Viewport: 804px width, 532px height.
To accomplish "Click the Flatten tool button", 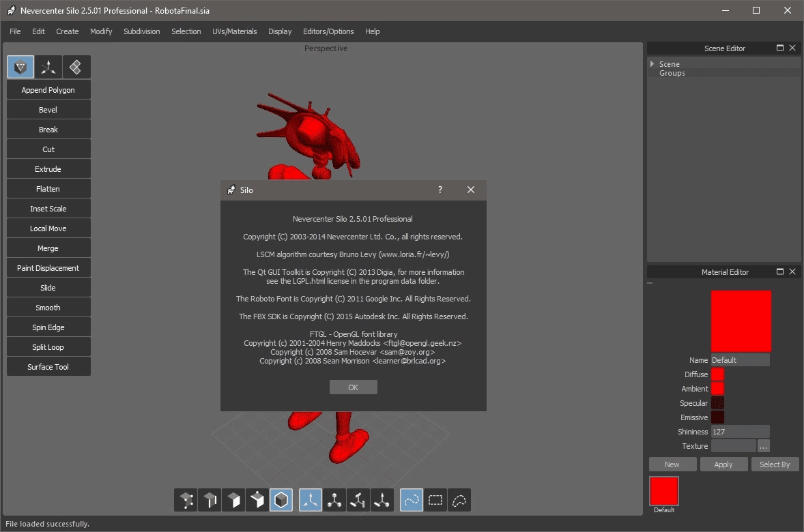I will (x=48, y=189).
